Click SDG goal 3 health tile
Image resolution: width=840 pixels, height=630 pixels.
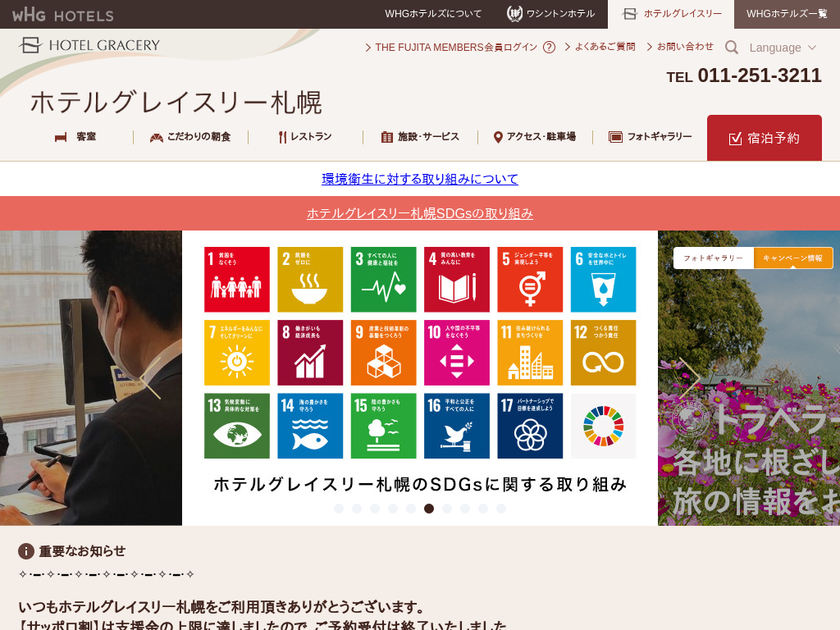tap(384, 279)
